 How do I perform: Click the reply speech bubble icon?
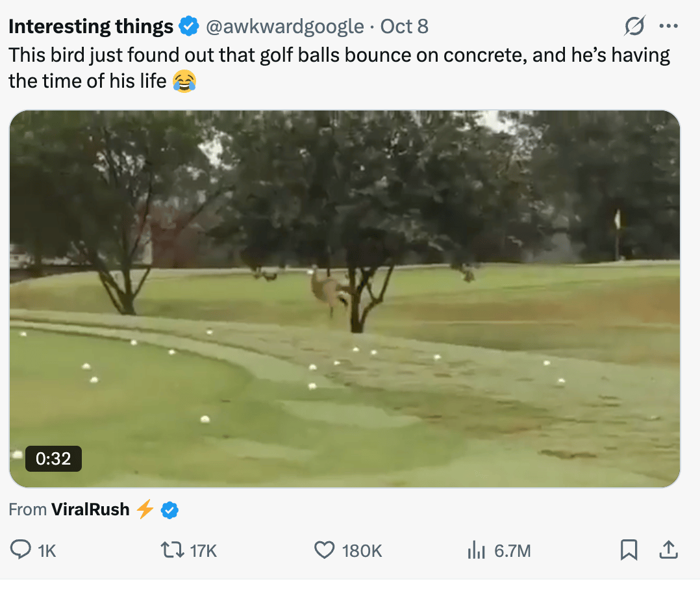point(21,550)
